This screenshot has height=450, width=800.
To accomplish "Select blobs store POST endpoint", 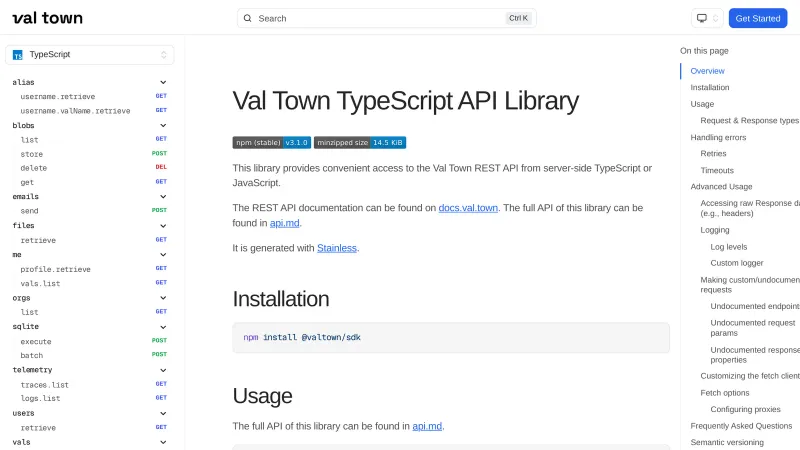I will pyautogui.click(x=32, y=154).
